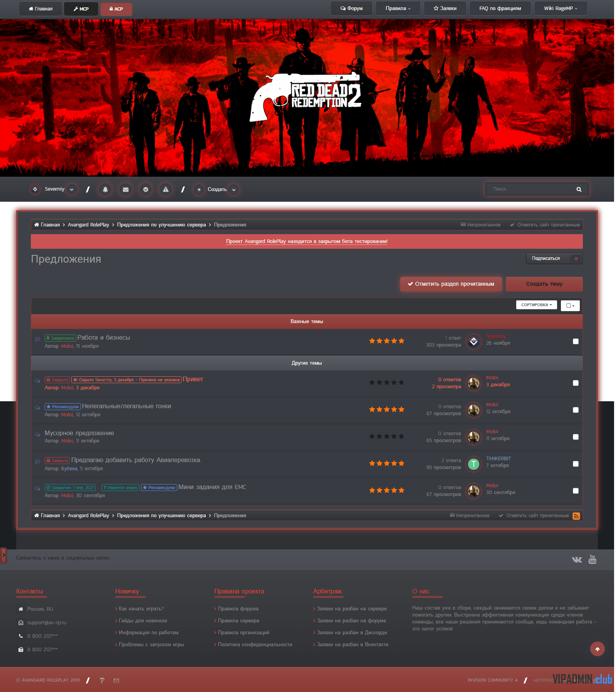This screenshot has width=616, height=692.
Task: Click Severniy avatar in Работа и бизнесы row
Action: coord(473,342)
